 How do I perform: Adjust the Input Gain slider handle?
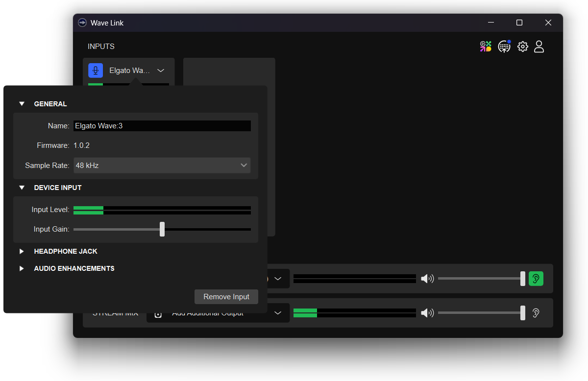click(x=162, y=229)
